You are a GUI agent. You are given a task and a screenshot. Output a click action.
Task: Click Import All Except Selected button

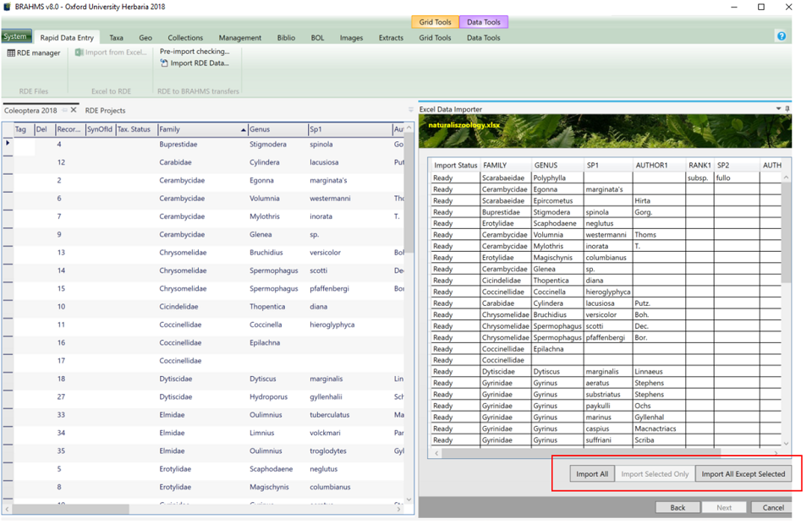[x=743, y=474]
